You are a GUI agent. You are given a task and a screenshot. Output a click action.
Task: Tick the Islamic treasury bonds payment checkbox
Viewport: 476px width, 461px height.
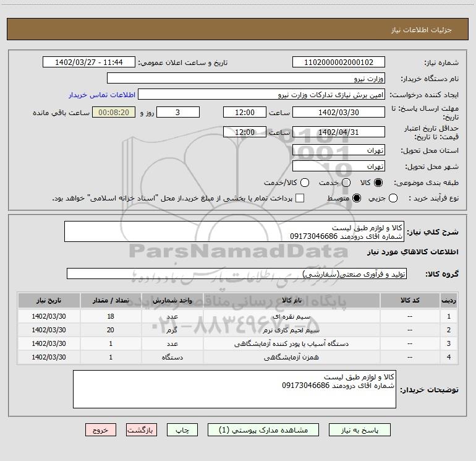pyautogui.click(x=300, y=198)
